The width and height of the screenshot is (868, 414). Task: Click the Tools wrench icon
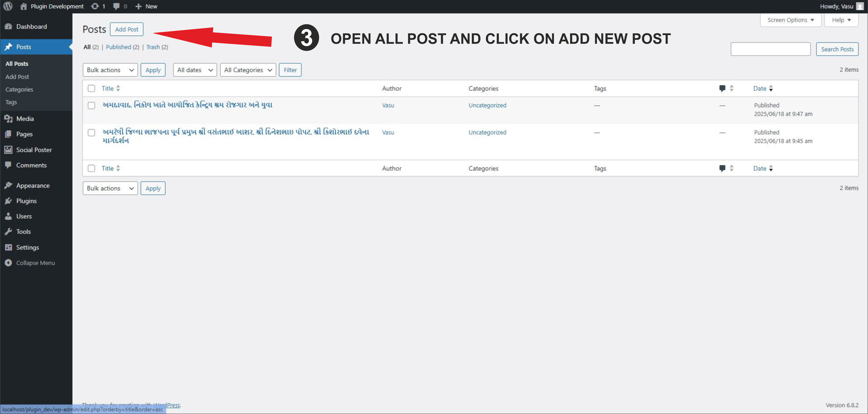coord(8,231)
